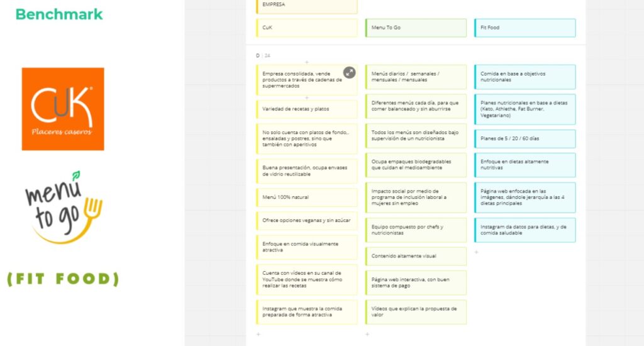
Task: Click the plus icon above the Empresa consolidada card
Action: [307, 62]
